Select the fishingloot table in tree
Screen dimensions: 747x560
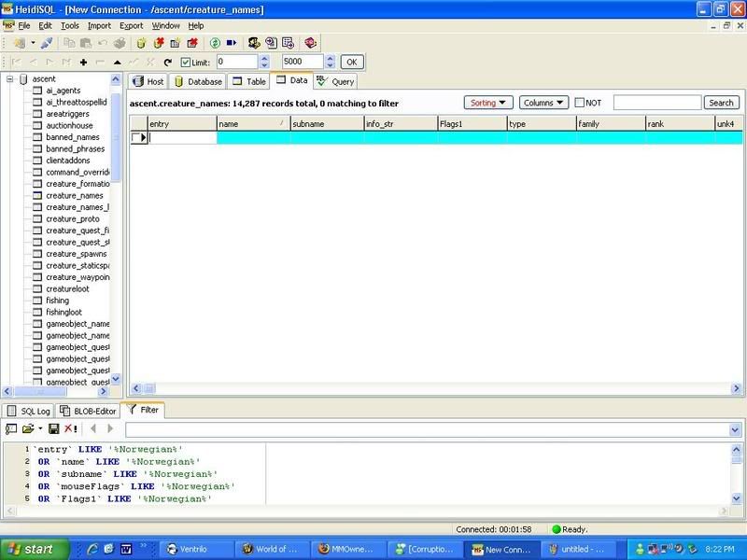[63, 313]
